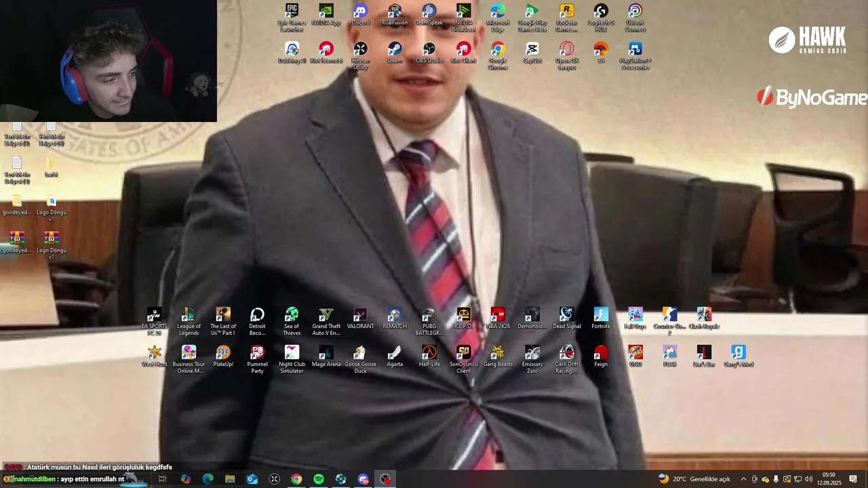Image resolution: width=868 pixels, height=488 pixels.
Task: Open the Pummel Party shortcut
Action: 257,359
